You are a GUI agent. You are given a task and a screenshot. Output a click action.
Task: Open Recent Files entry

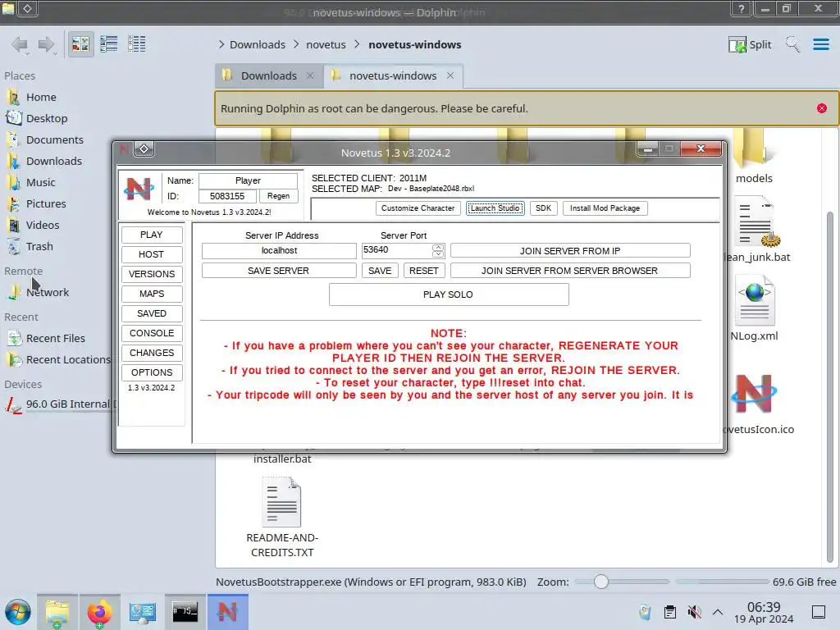55,339
